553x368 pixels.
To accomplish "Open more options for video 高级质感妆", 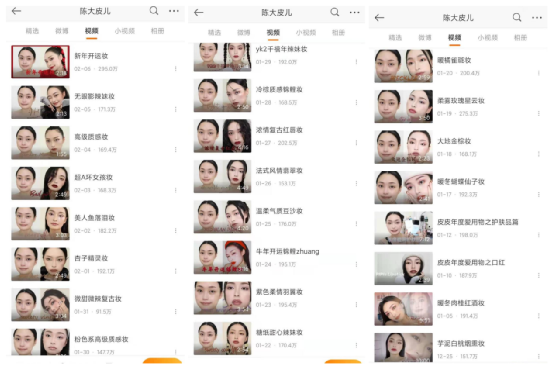I will 175,150.
